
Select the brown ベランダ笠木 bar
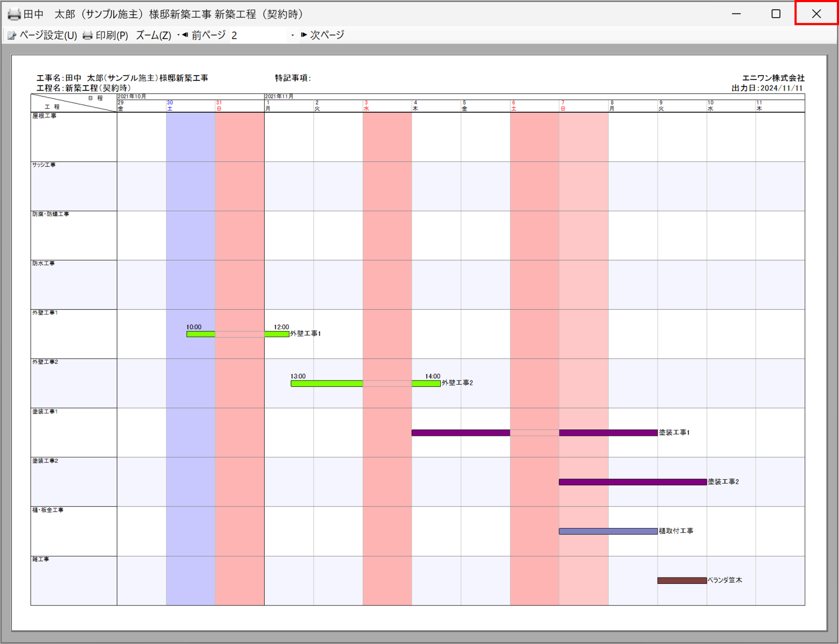(x=682, y=581)
